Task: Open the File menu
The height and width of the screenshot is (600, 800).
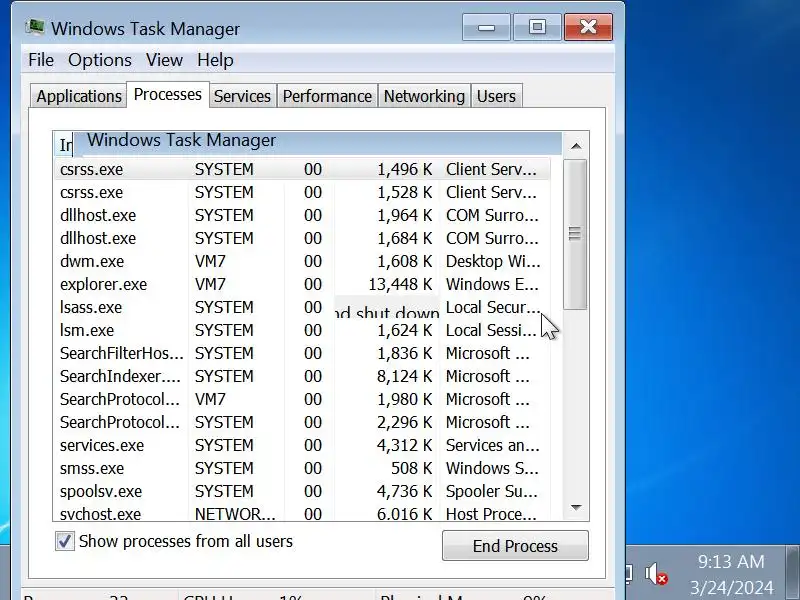Action: (x=41, y=60)
